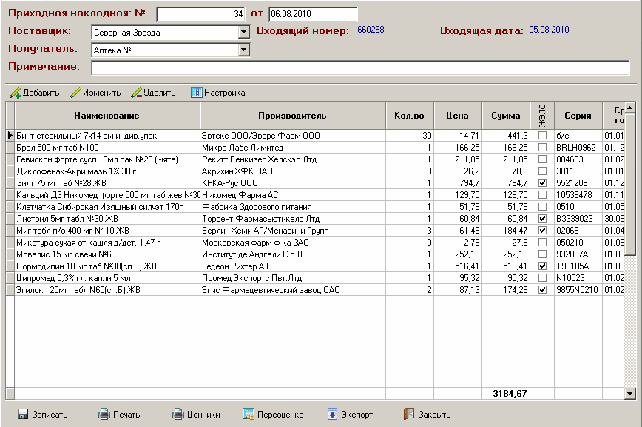
Task: Click the Печать printer icon
Action: 104,414
